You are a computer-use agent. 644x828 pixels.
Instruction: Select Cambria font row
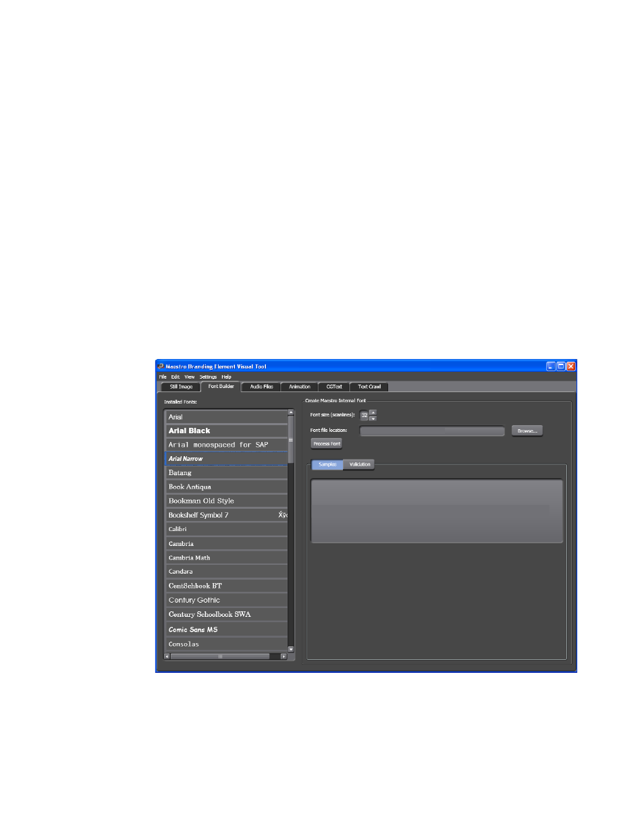(x=226, y=544)
